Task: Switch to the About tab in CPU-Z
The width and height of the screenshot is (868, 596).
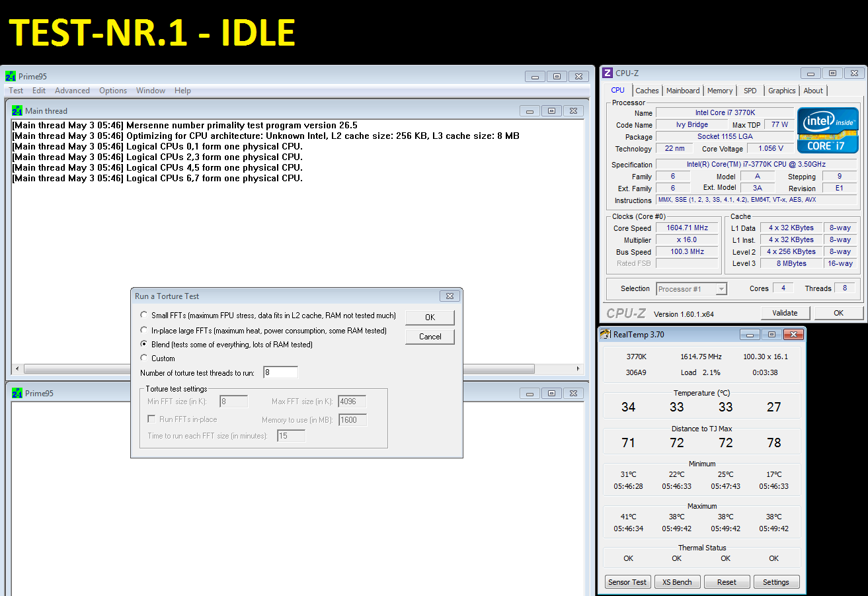Action: coord(813,91)
